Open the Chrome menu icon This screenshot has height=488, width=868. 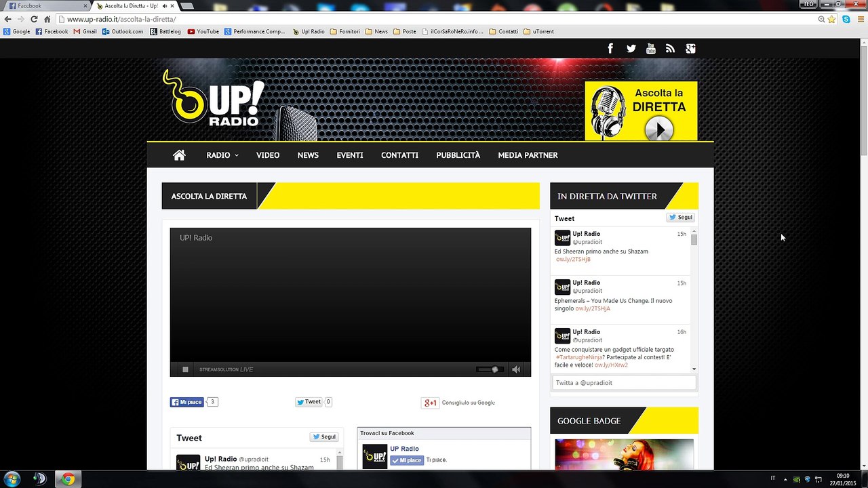click(x=860, y=20)
